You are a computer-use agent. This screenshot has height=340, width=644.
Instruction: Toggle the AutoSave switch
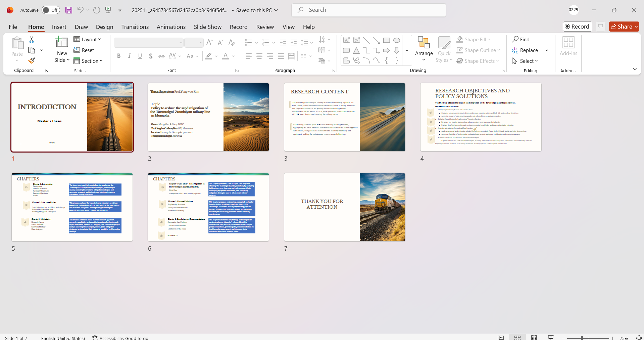51,10
